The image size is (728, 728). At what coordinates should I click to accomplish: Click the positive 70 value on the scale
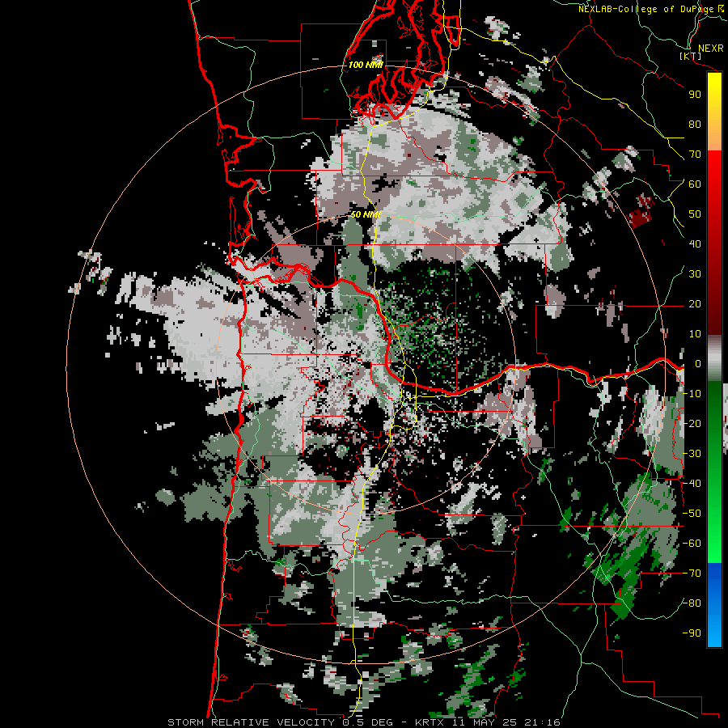click(x=695, y=154)
